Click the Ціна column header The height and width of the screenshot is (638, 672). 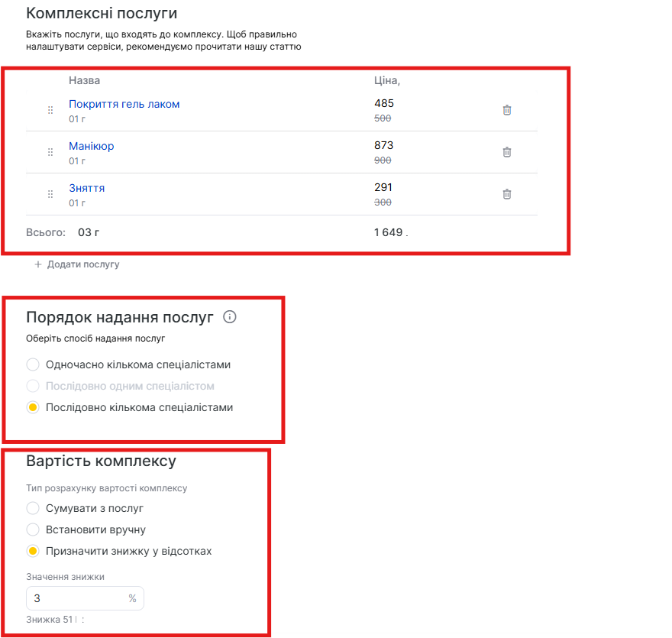click(386, 80)
